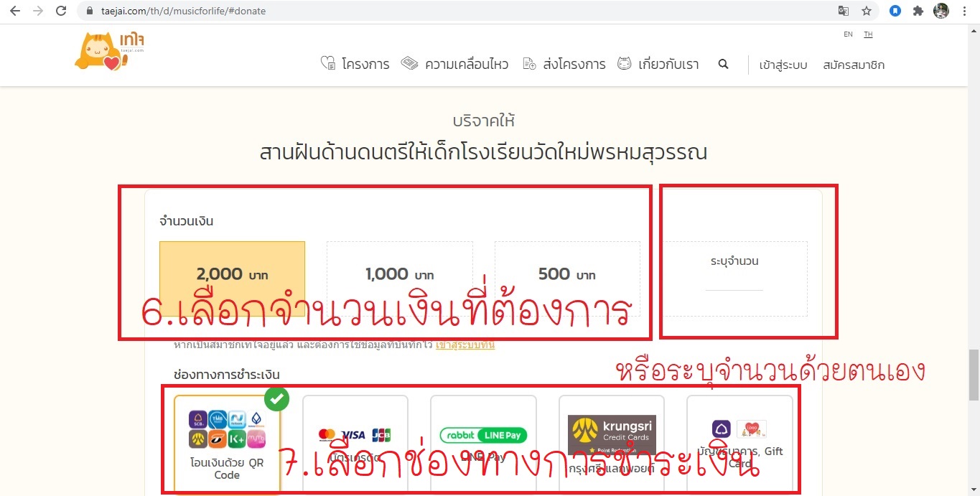980x496 pixels.
Task: Select the 2,000 baht donation amount
Action: pyautogui.click(x=232, y=275)
